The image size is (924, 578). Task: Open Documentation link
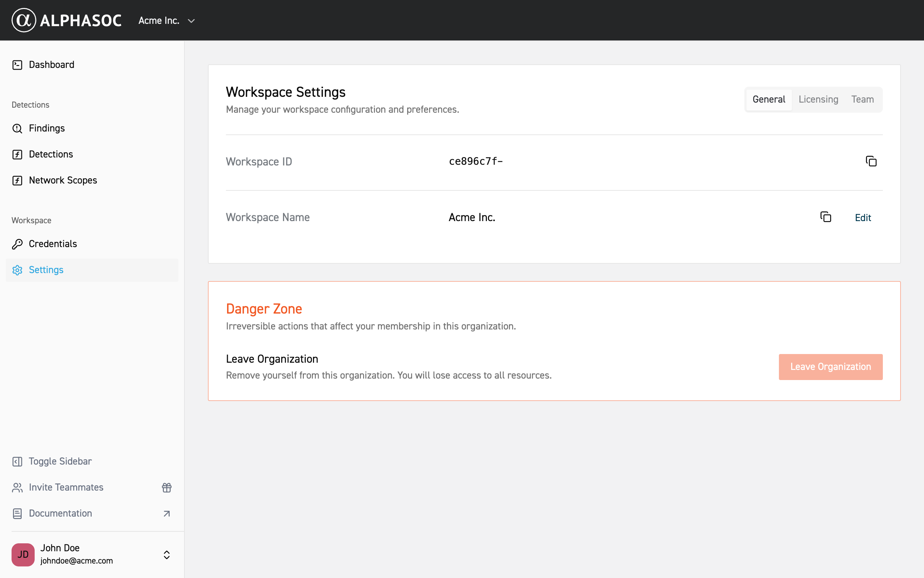60,513
